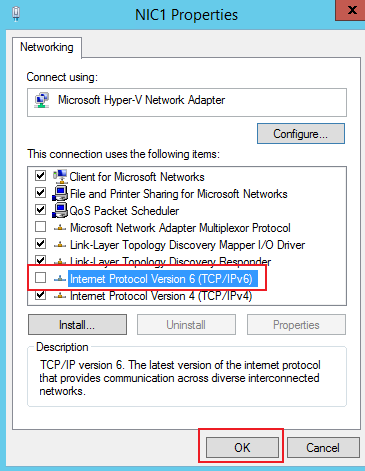Select the Link-Layer Topology Discovery Responder item
This screenshot has width=365, height=471.
[x=170, y=262]
